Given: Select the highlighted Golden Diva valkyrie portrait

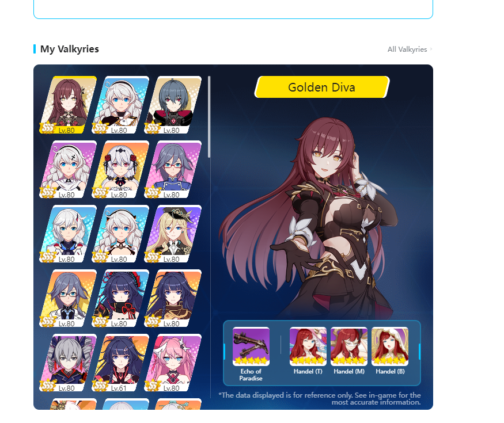Looking at the screenshot, I should pyautogui.click(x=68, y=105).
